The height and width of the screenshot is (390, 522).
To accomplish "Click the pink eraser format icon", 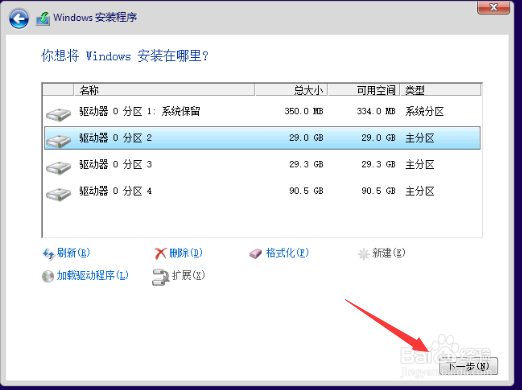I will click(256, 254).
